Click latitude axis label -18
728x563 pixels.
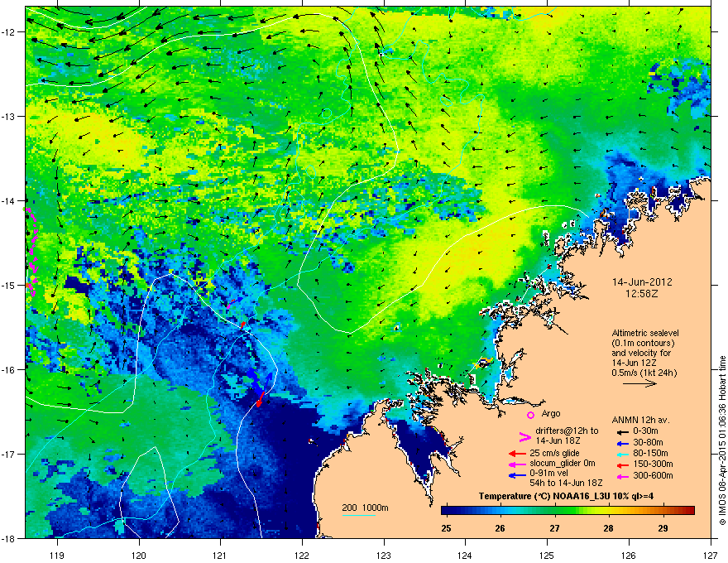(8, 538)
